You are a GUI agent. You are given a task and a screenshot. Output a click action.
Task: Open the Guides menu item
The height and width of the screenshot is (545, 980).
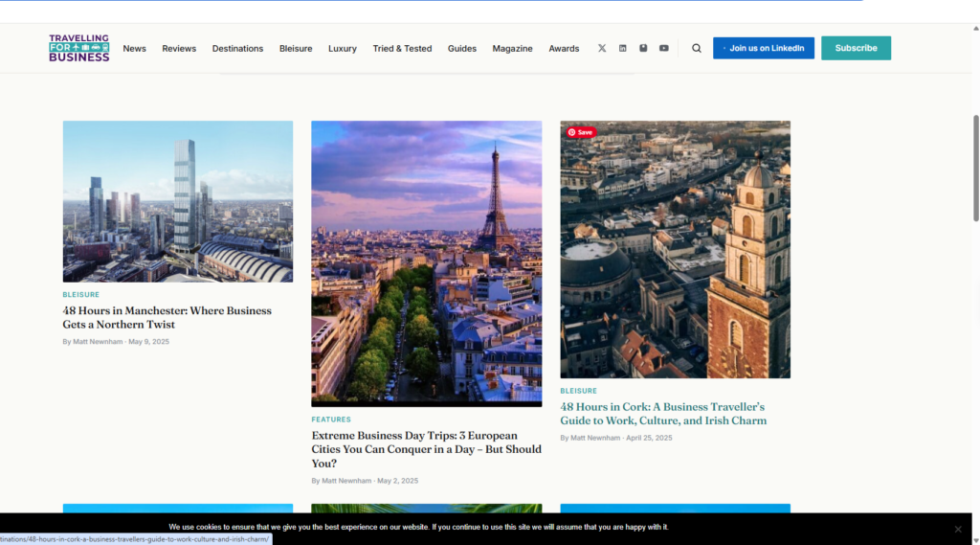[x=462, y=48]
